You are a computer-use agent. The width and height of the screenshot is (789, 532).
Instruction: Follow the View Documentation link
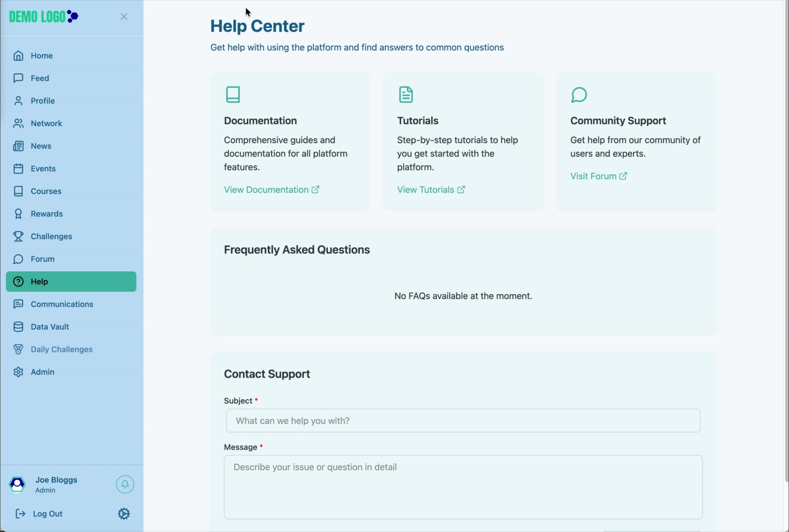(x=272, y=189)
